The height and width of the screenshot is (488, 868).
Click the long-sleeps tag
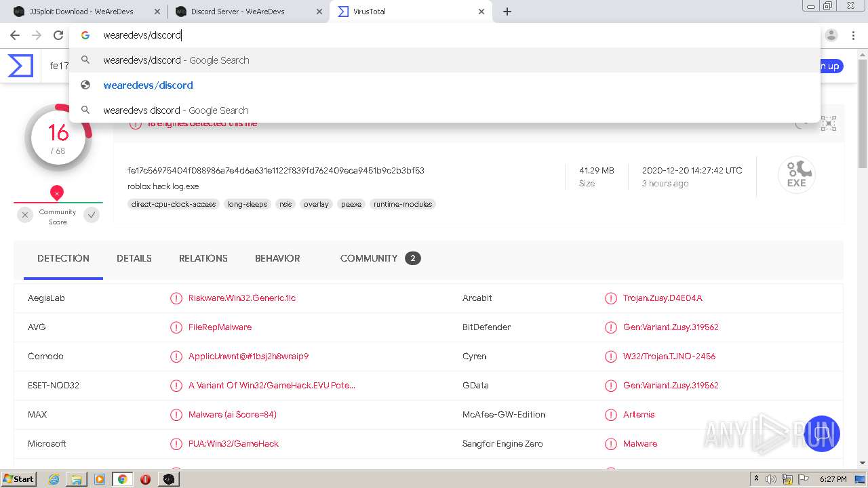point(248,204)
